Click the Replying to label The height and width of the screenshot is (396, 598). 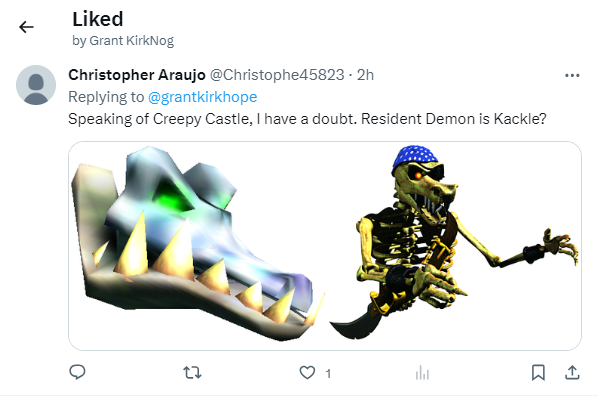[x=106, y=97]
